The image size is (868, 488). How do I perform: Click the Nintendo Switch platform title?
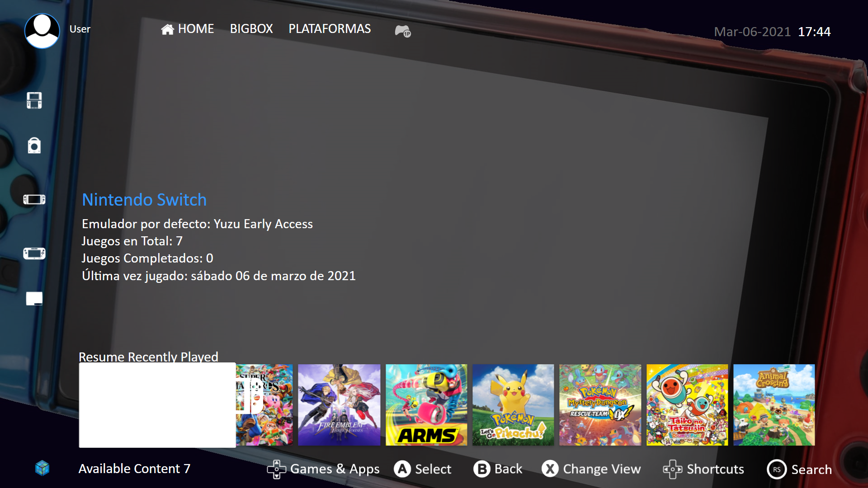point(144,200)
